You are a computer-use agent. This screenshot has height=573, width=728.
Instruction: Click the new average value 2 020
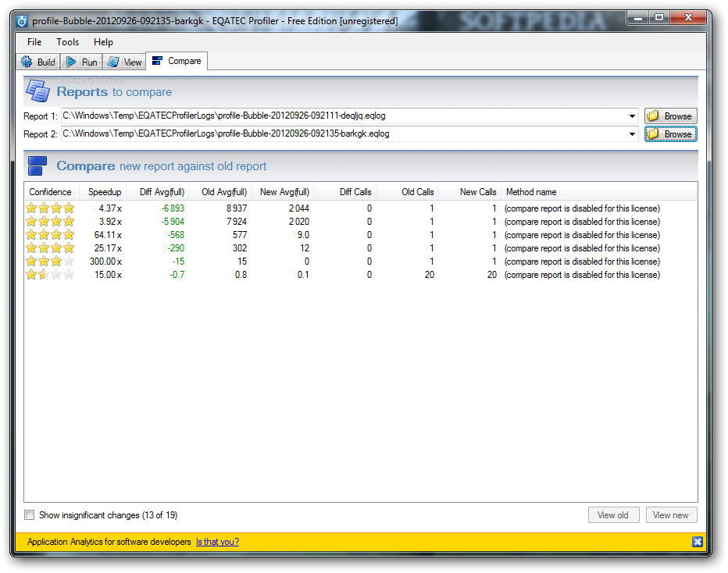pos(299,221)
